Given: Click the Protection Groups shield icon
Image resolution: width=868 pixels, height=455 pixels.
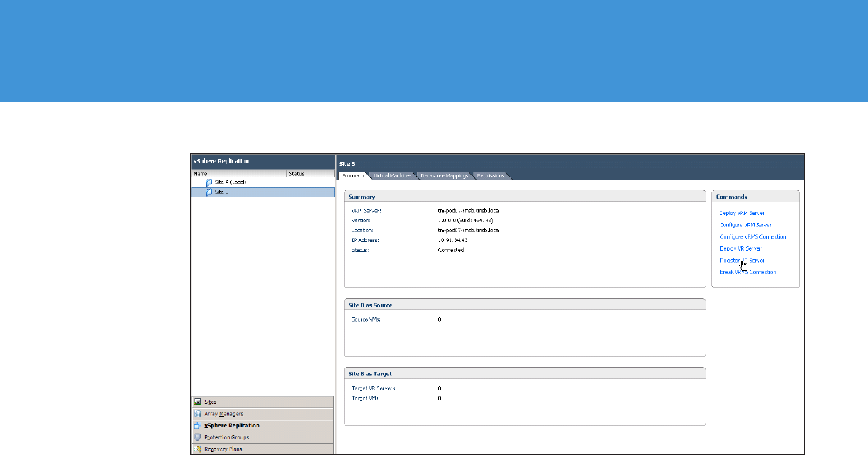Looking at the screenshot, I should pyautogui.click(x=198, y=437).
